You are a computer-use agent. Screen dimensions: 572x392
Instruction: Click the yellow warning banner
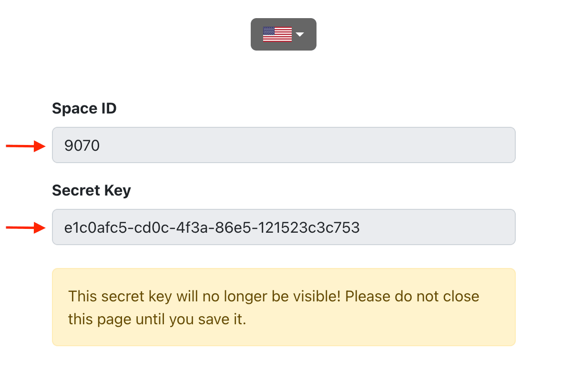point(284,307)
